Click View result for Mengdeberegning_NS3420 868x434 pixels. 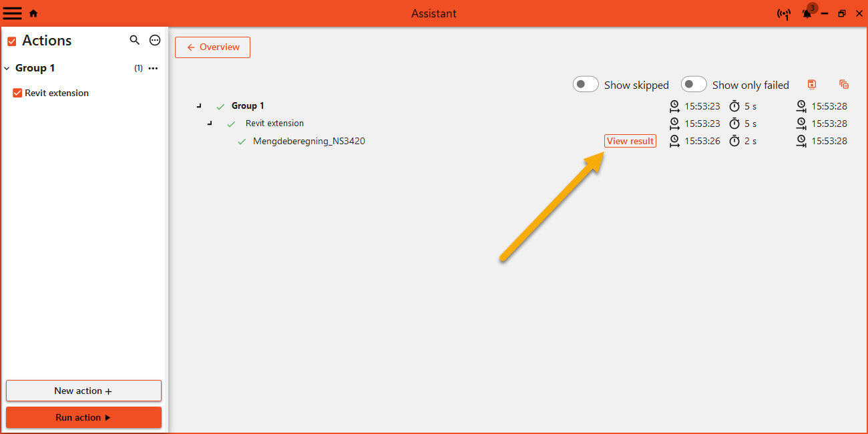point(630,141)
